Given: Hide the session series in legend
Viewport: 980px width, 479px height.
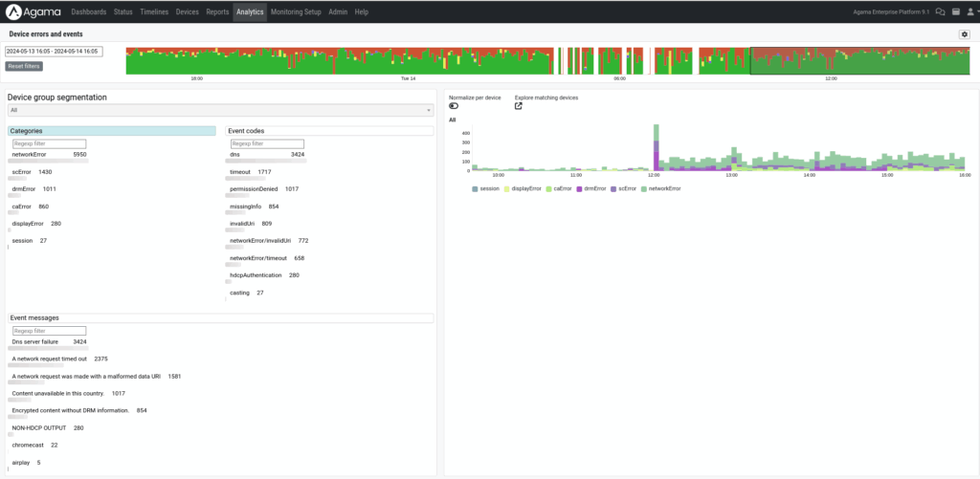Looking at the screenshot, I should click(488, 188).
